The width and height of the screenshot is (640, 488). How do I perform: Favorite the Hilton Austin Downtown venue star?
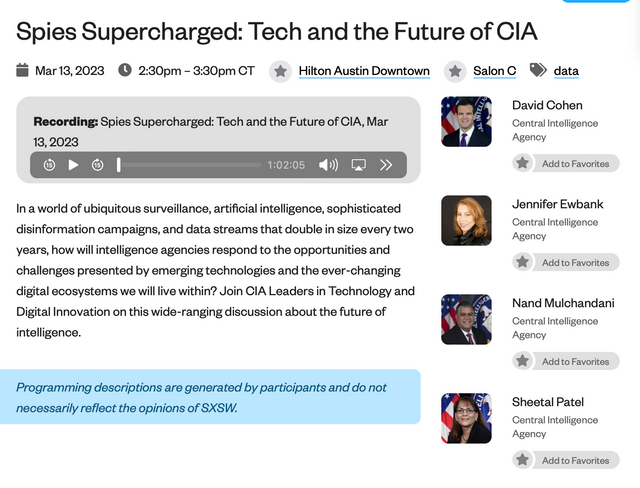[x=281, y=71]
